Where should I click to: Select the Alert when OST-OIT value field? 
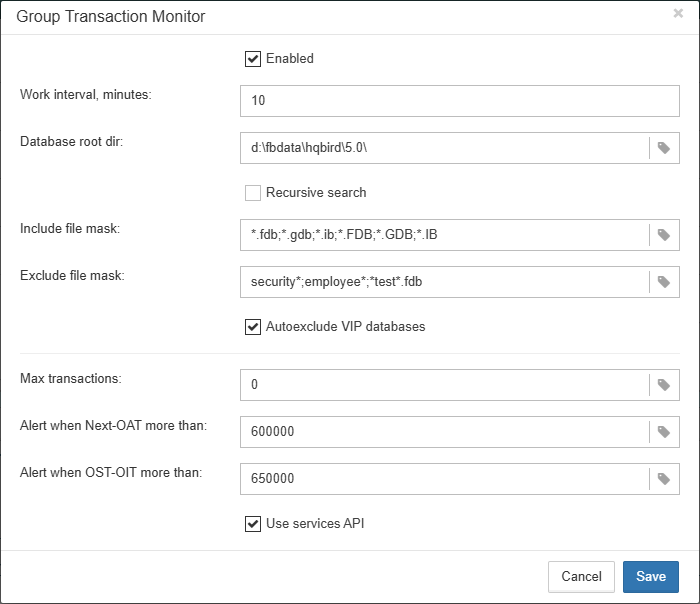coord(445,479)
